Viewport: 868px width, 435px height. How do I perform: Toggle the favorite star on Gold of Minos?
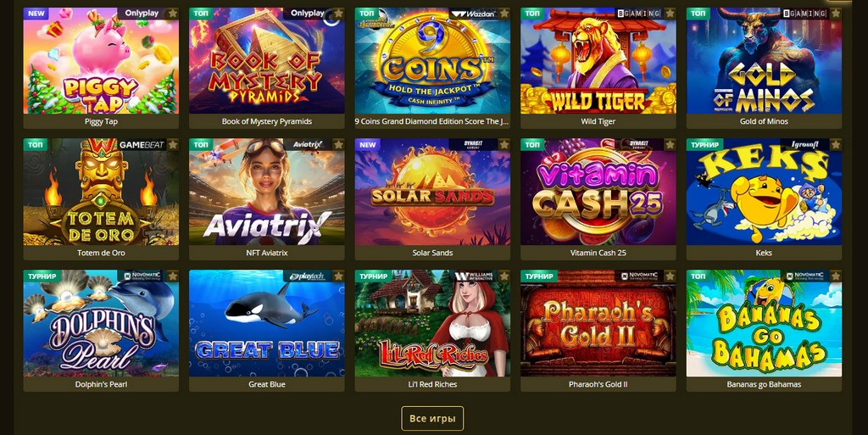pos(835,14)
